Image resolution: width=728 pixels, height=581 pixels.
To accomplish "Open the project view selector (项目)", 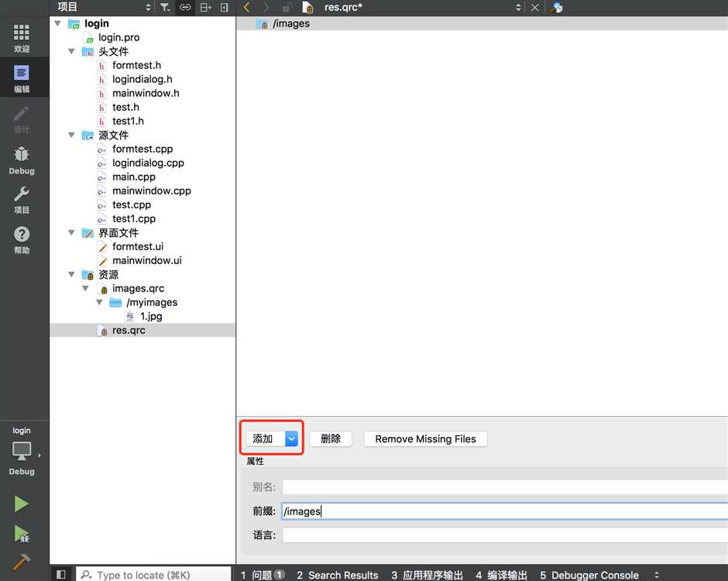I will (x=103, y=7).
